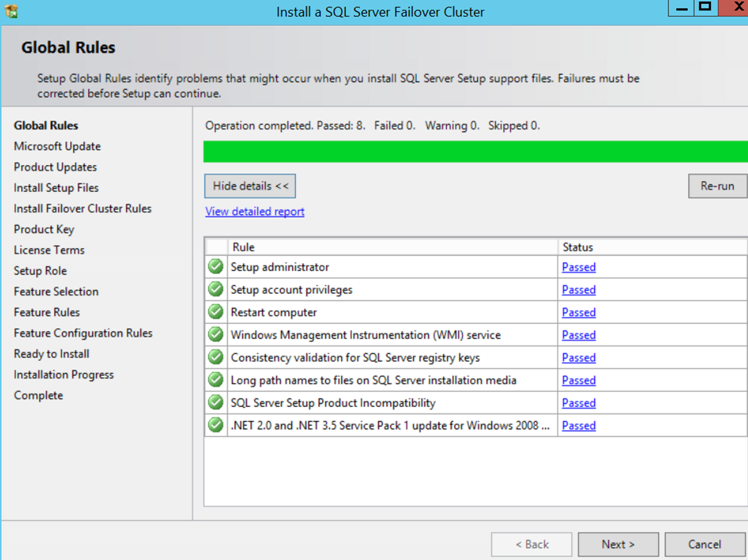Select the Global Rules step
Viewport: 748px width, 560px height.
click(x=46, y=126)
